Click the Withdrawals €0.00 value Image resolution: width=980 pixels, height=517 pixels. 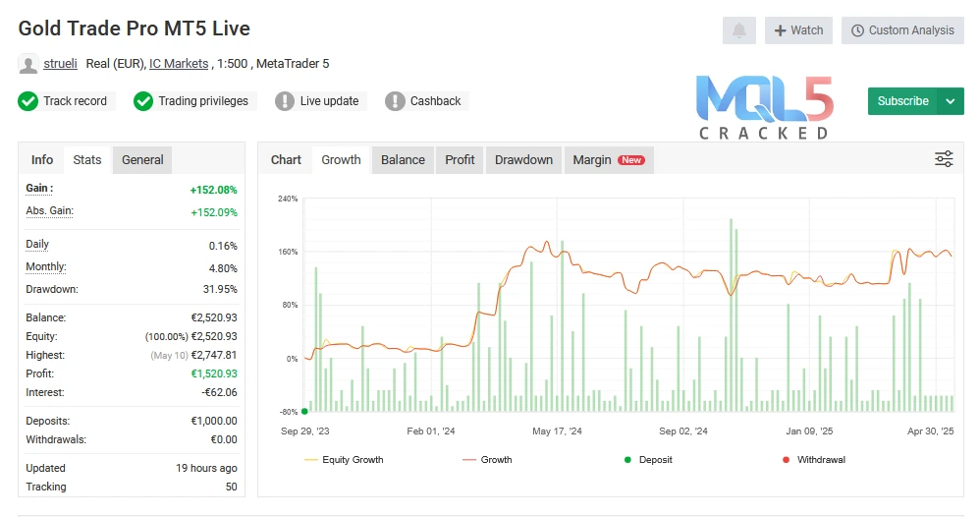224,439
